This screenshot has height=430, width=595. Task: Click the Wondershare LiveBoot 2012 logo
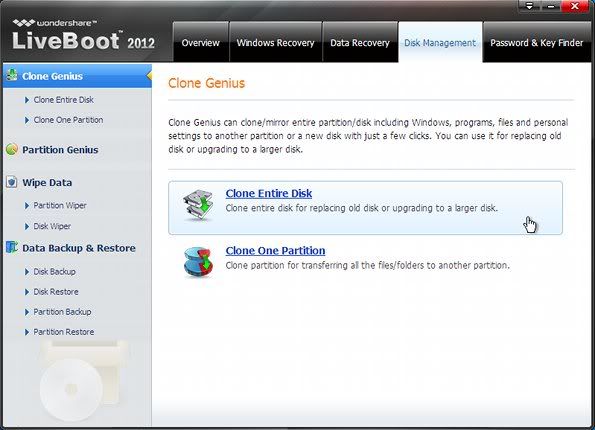(x=83, y=35)
